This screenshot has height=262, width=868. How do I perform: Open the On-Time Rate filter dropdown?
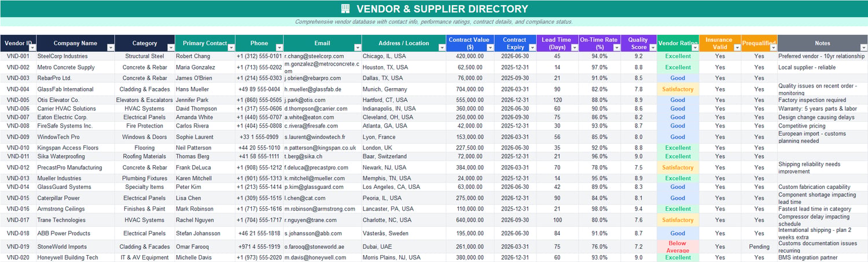point(617,48)
